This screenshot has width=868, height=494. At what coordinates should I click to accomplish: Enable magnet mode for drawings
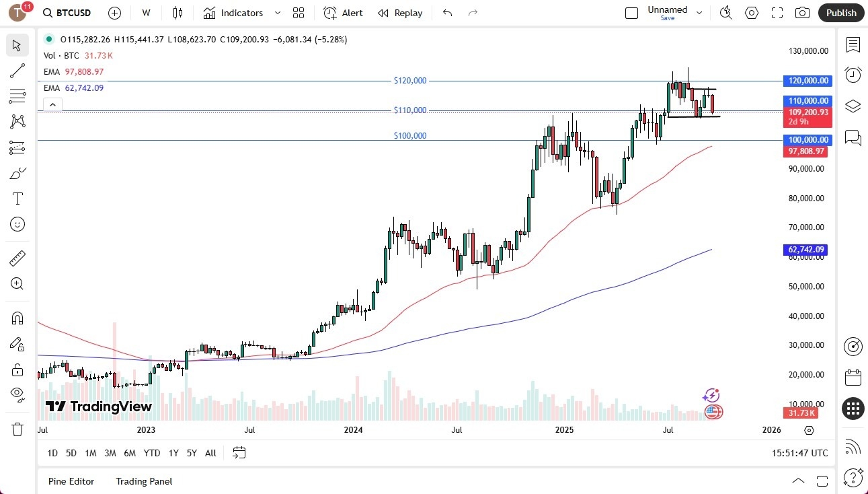(x=17, y=318)
